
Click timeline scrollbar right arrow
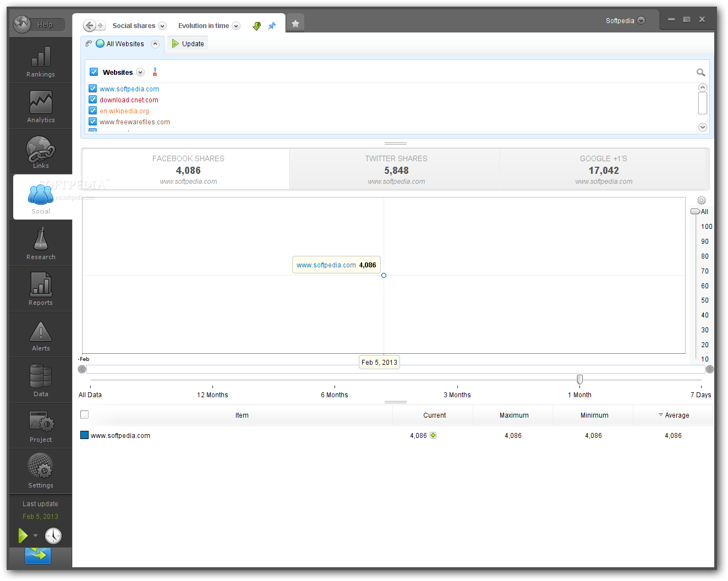tap(710, 369)
